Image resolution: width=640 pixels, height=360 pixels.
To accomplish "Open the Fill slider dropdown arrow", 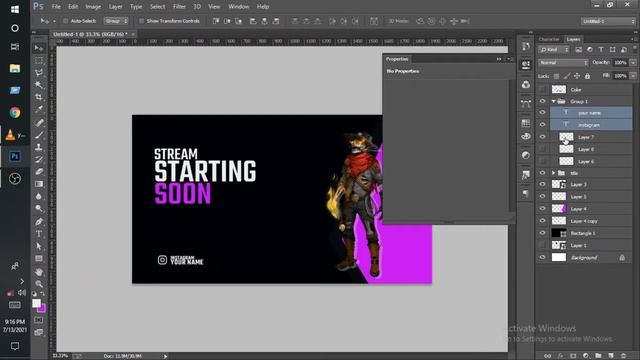I will click(633, 76).
